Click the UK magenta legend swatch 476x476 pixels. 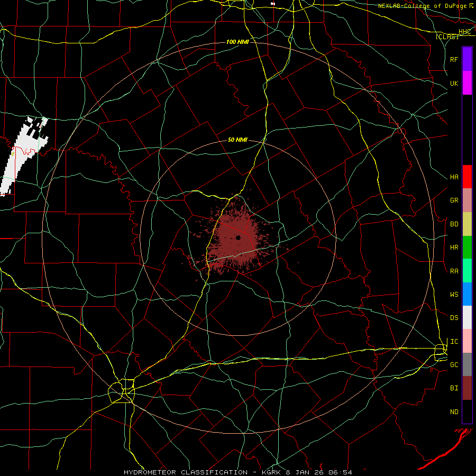(467, 83)
